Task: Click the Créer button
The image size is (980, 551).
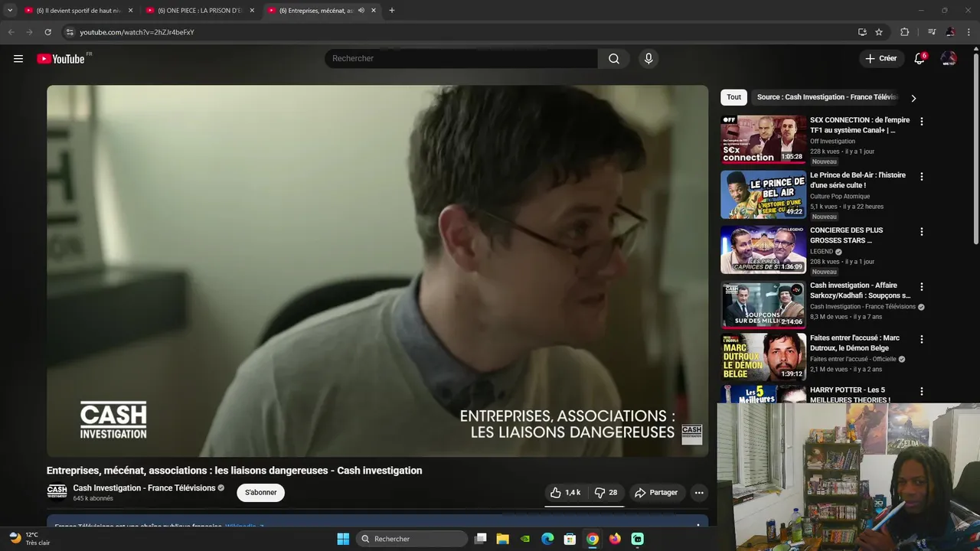Action: [880, 59]
